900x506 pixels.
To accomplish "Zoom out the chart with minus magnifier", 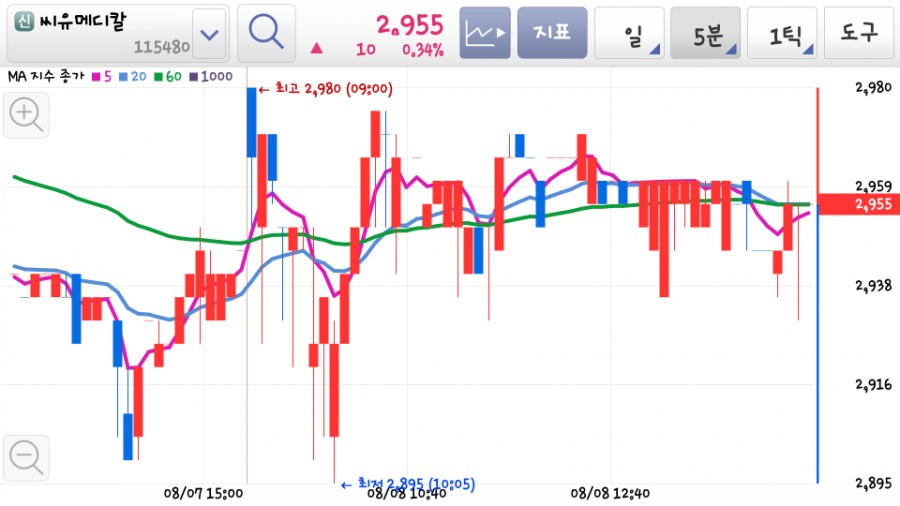I will click(x=26, y=458).
